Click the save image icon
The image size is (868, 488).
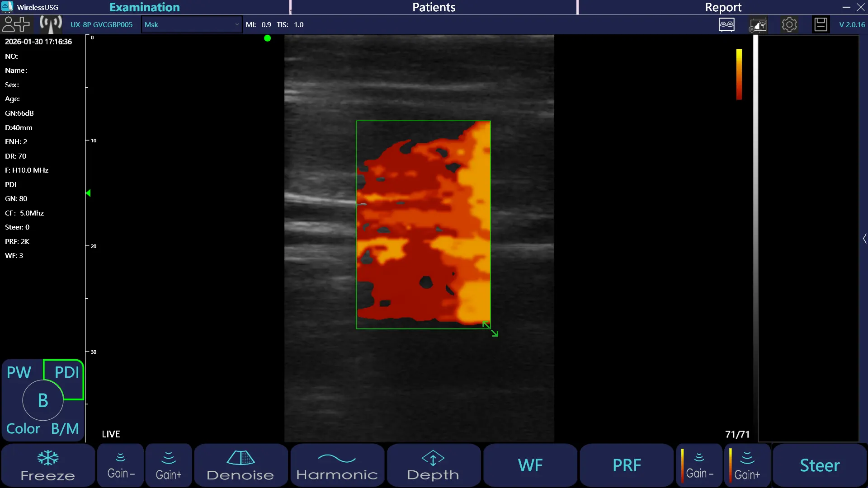(x=821, y=24)
